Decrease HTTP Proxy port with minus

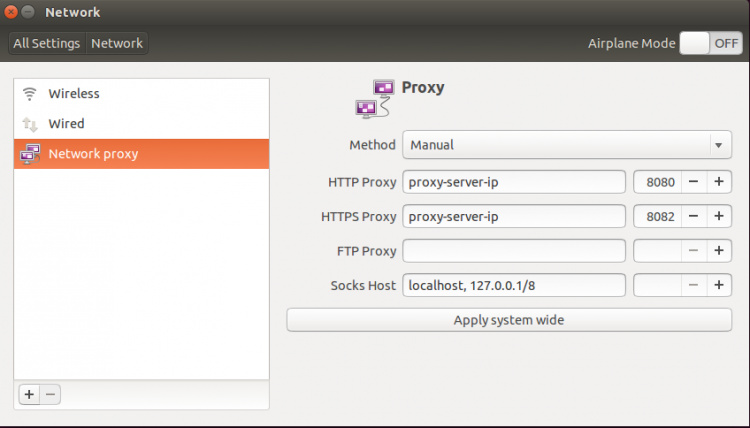tap(693, 182)
